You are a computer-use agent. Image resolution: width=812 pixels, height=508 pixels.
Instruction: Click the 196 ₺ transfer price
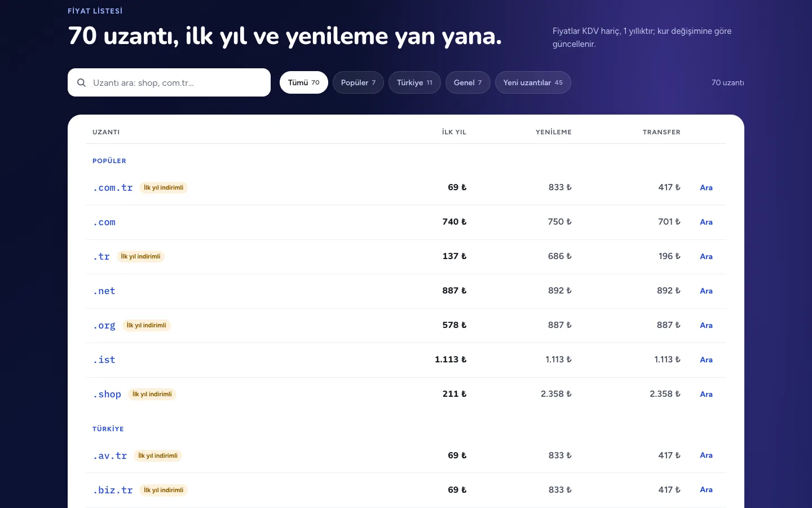click(669, 256)
